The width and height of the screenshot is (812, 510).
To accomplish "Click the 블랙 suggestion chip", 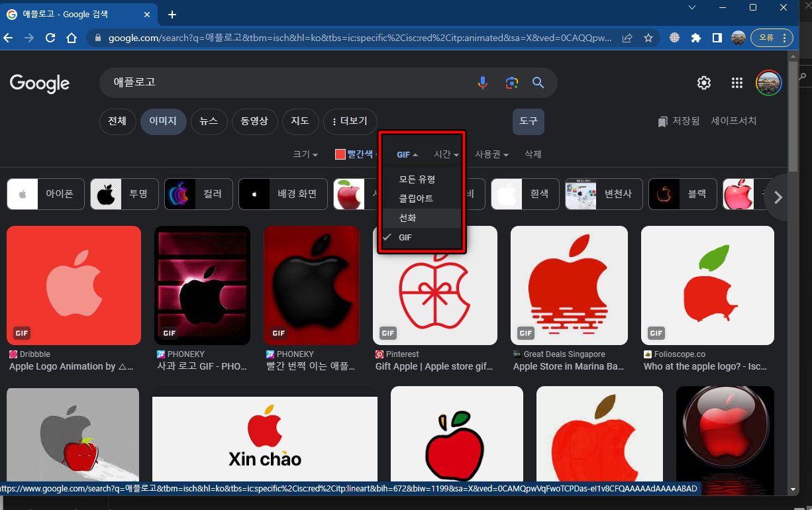I will (683, 194).
